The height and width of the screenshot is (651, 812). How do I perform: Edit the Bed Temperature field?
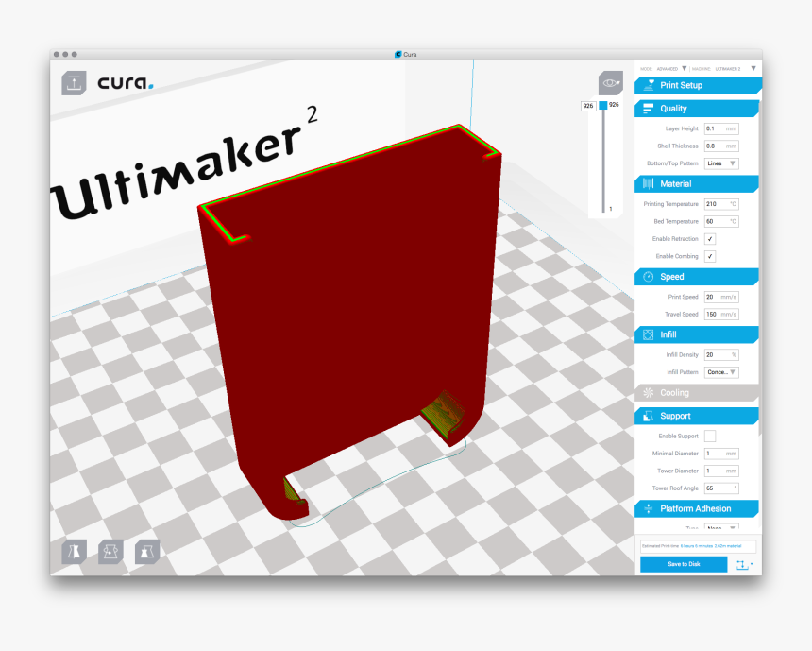721,221
